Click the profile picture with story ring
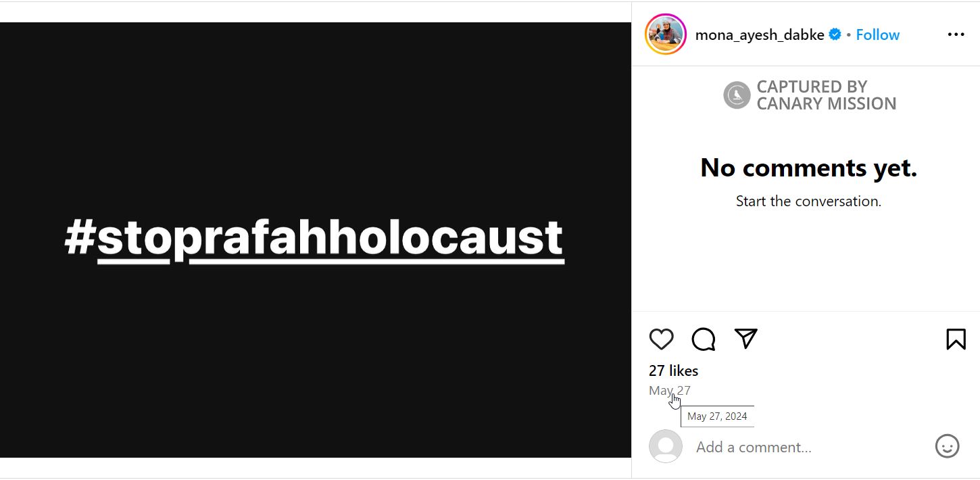 coord(666,34)
